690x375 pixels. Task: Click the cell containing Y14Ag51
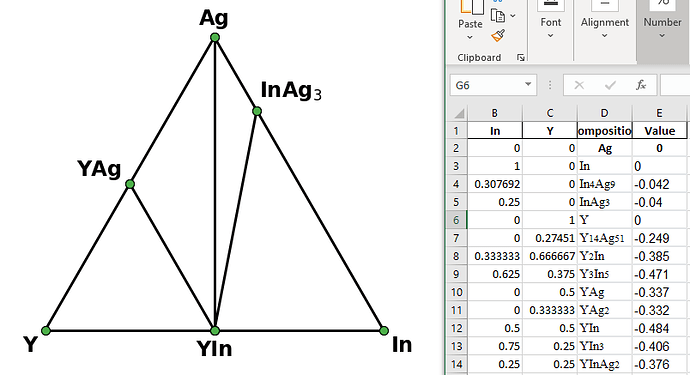(605, 238)
